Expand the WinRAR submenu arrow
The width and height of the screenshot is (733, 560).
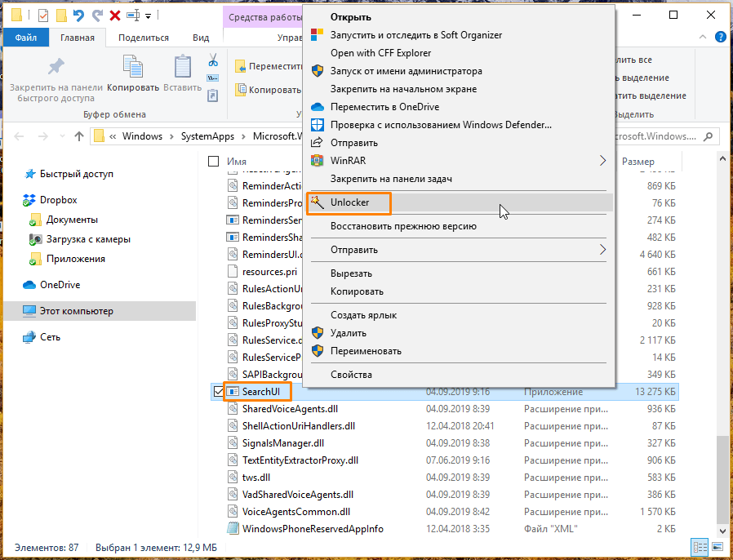604,160
